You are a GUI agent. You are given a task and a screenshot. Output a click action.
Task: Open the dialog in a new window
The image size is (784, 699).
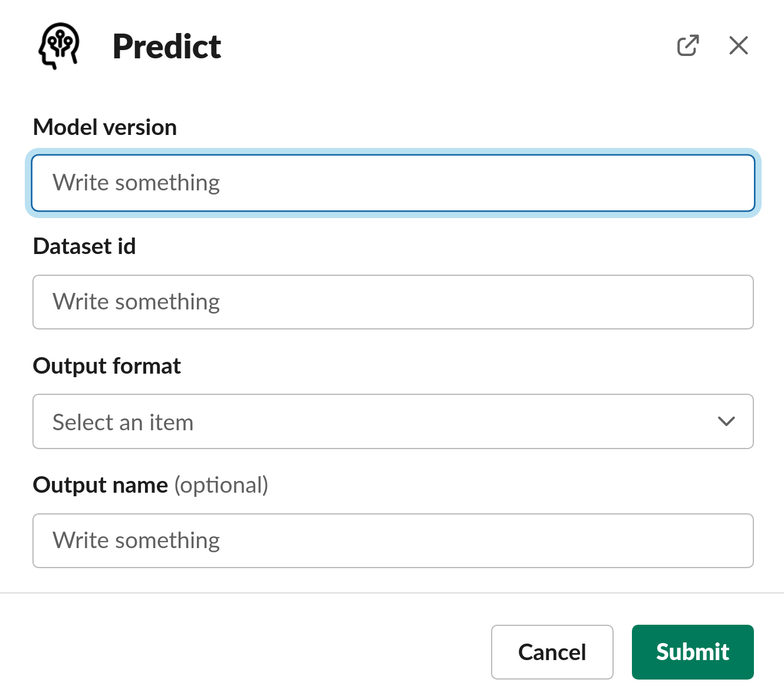coord(688,45)
